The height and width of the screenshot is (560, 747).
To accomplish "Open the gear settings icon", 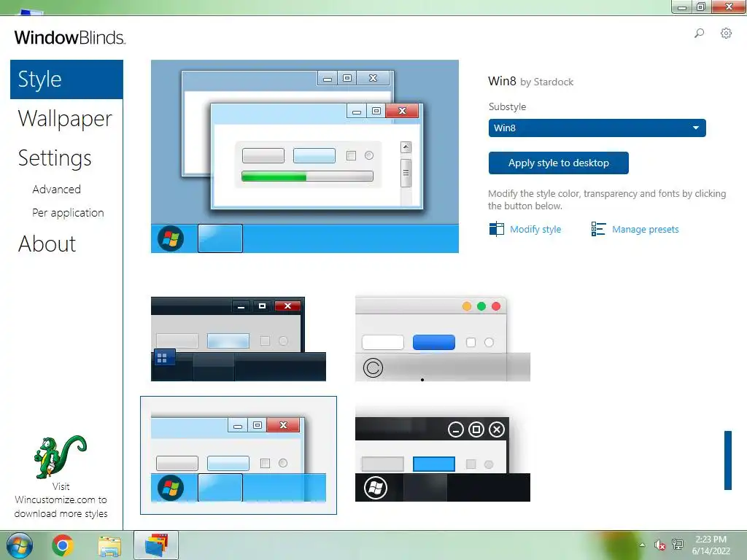I will click(x=726, y=34).
